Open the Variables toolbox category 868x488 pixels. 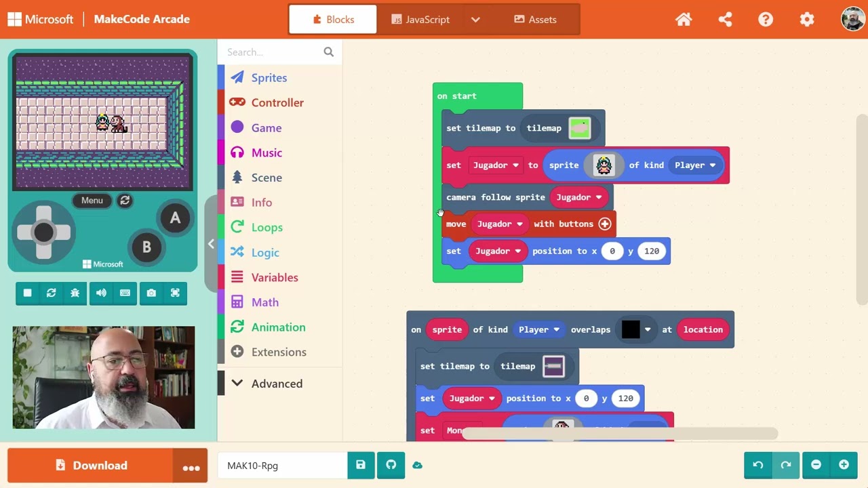279,278
